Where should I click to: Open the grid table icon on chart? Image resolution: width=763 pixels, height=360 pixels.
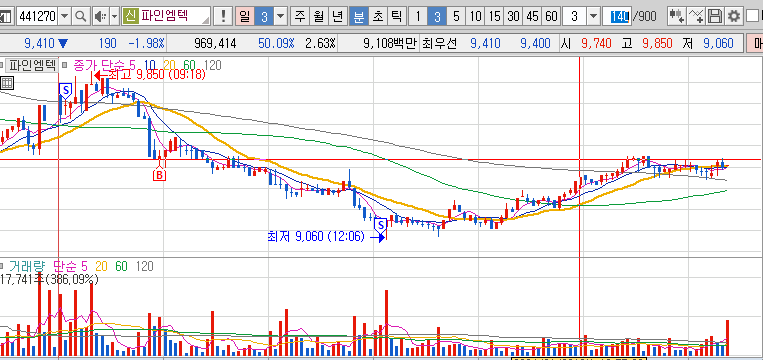(7, 83)
